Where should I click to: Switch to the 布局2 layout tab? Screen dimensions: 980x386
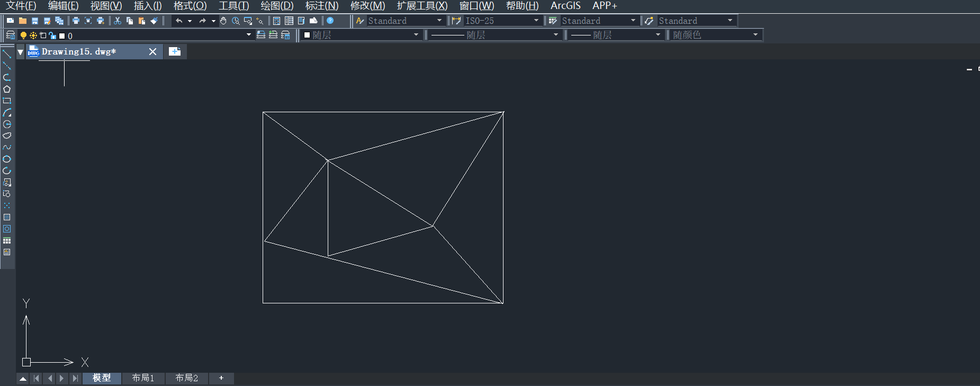[186, 378]
